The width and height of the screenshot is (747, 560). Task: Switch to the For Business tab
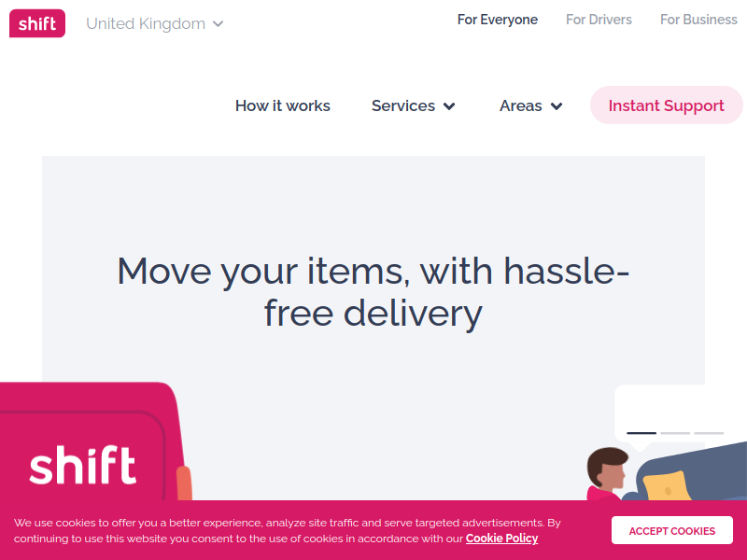click(x=698, y=20)
